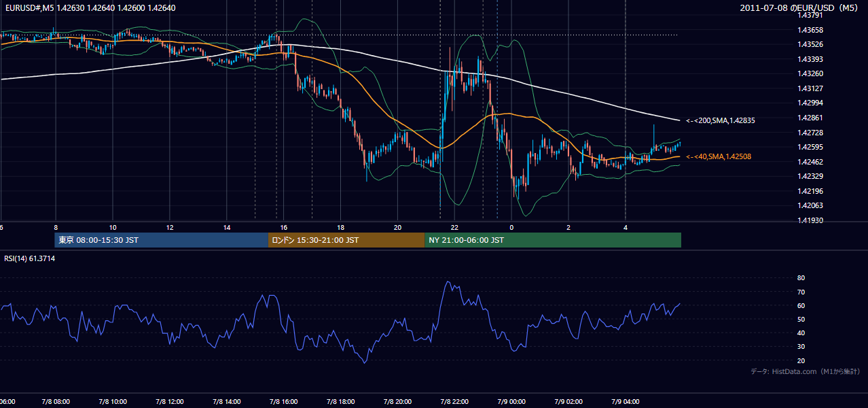Click the RSI scale value 60
The width and height of the screenshot is (868, 408).
(x=801, y=305)
